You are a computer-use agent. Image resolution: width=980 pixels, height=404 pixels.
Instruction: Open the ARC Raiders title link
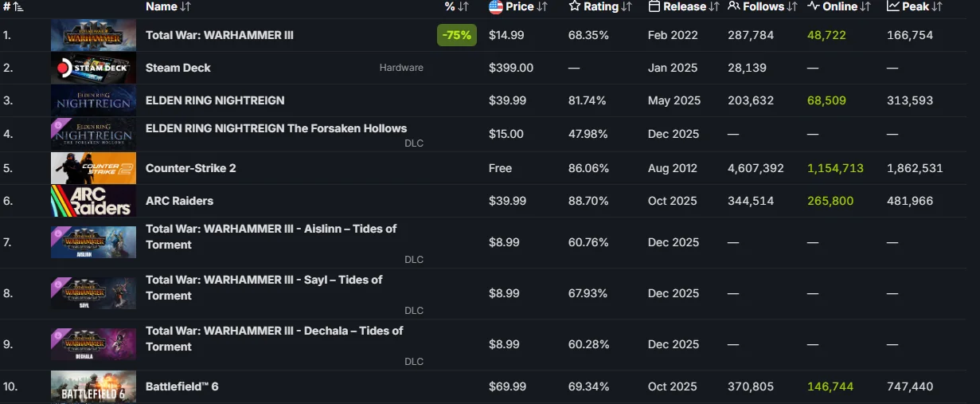pos(179,201)
